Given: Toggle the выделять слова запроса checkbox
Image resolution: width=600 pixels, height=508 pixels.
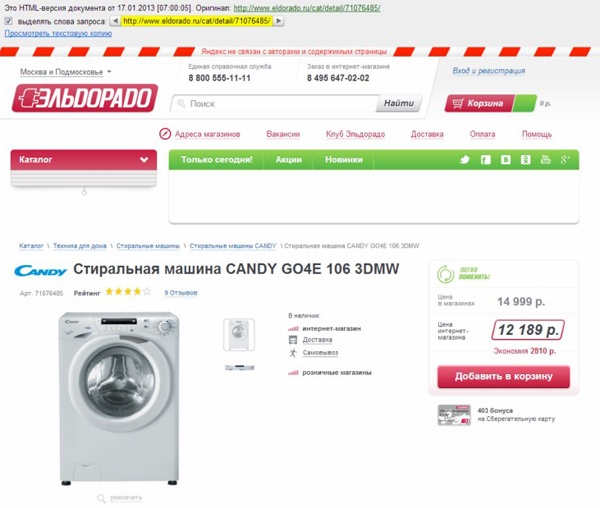Looking at the screenshot, I should 8,21.
